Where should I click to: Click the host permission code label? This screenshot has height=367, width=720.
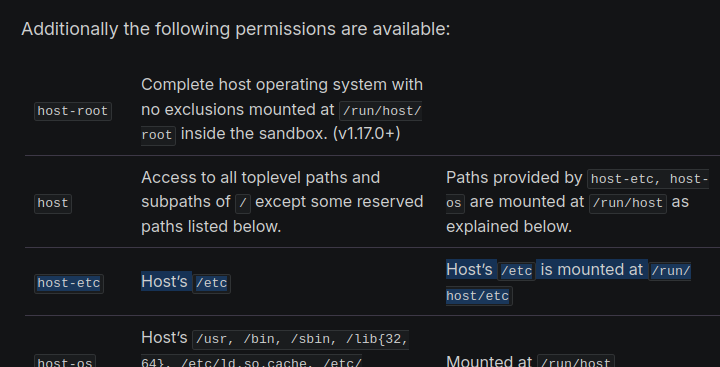coord(53,203)
